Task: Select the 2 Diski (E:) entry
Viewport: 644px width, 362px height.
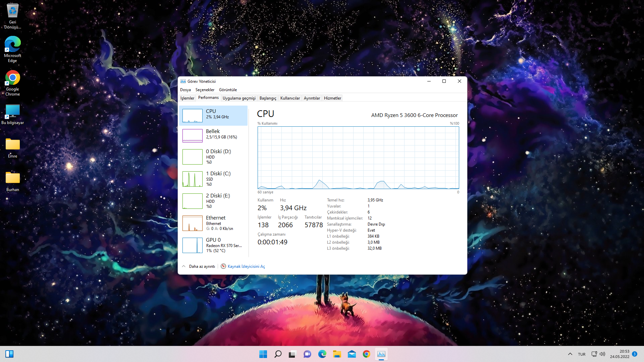Action: [213, 201]
